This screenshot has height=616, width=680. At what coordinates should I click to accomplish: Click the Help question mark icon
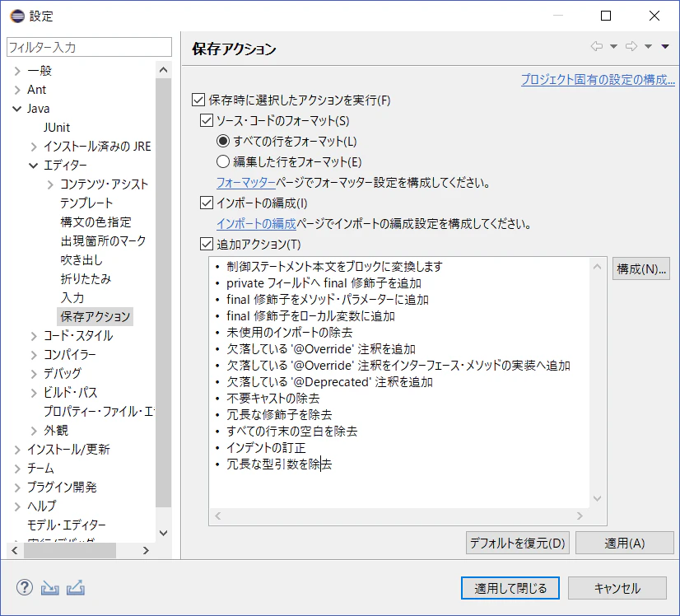(25, 588)
